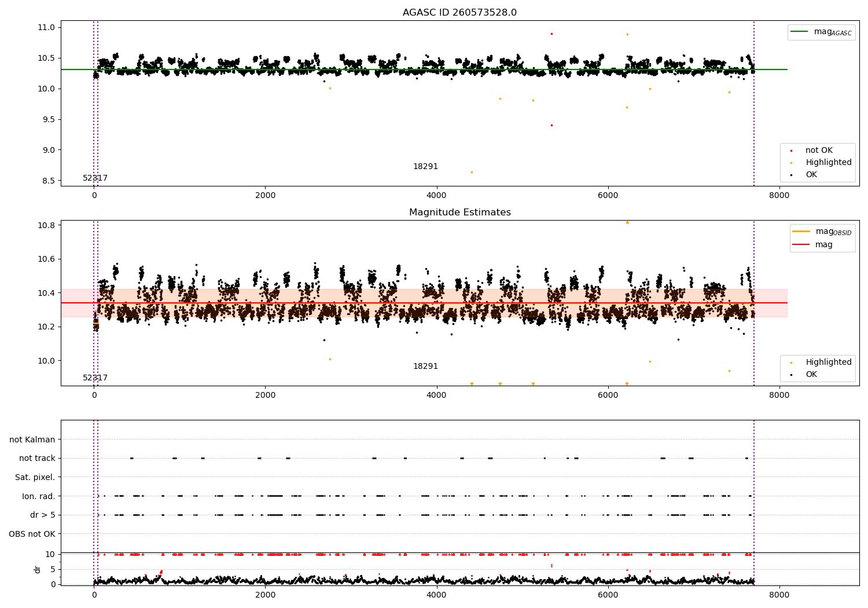Click the '9.0' y-tick on top plot
The height and width of the screenshot is (608, 868).
49,151
